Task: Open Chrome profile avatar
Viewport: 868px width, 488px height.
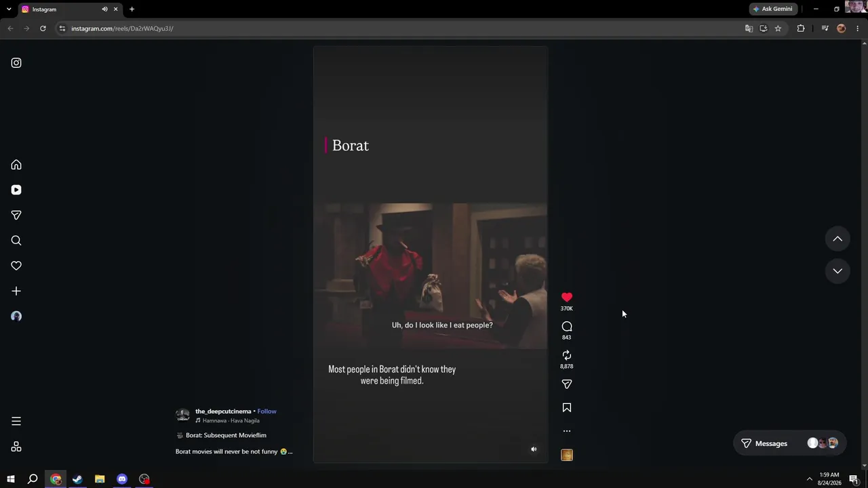Action: coord(842,28)
